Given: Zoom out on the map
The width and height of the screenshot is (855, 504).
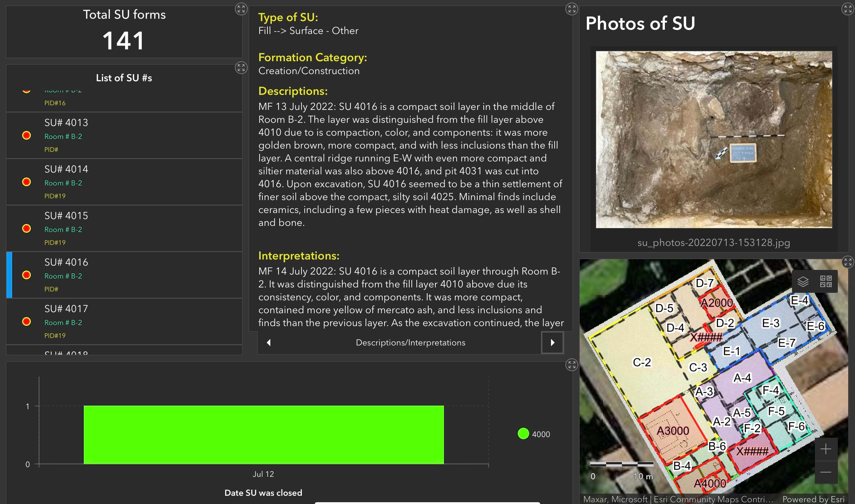Looking at the screenshot, I should pyautogui.click(x=826, y=472).
